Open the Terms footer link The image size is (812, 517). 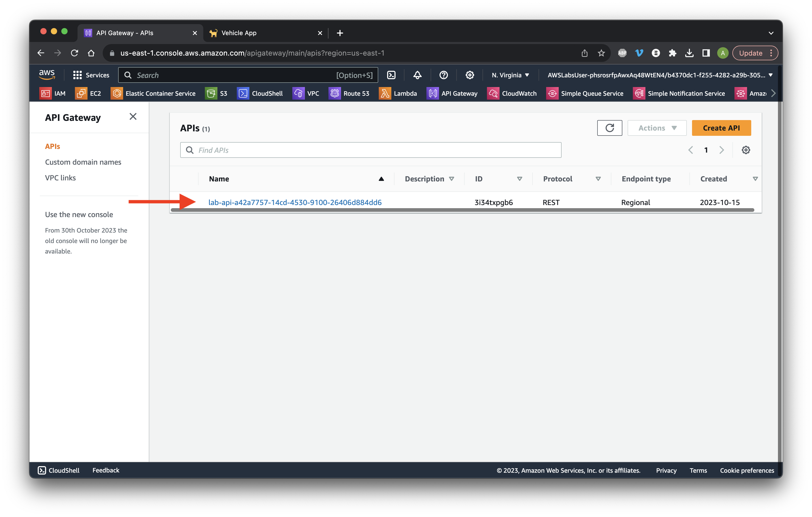(698, 470)
